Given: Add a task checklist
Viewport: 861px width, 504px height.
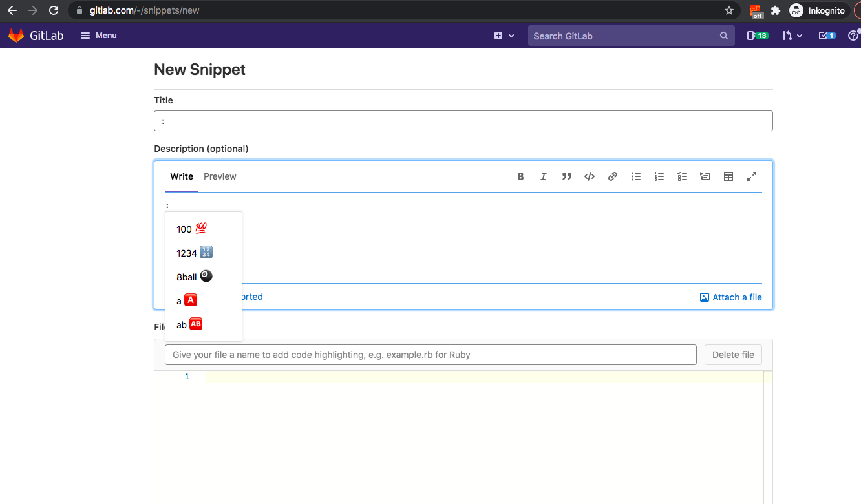Looking at the screenshot, I should click(x=683, y=176).
